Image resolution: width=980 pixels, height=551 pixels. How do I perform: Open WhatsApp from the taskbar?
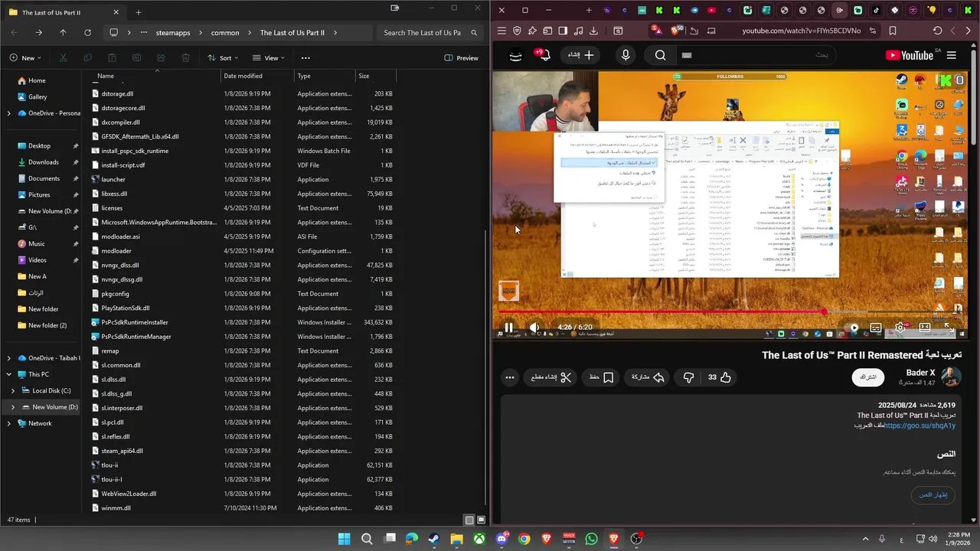point(591,539)
